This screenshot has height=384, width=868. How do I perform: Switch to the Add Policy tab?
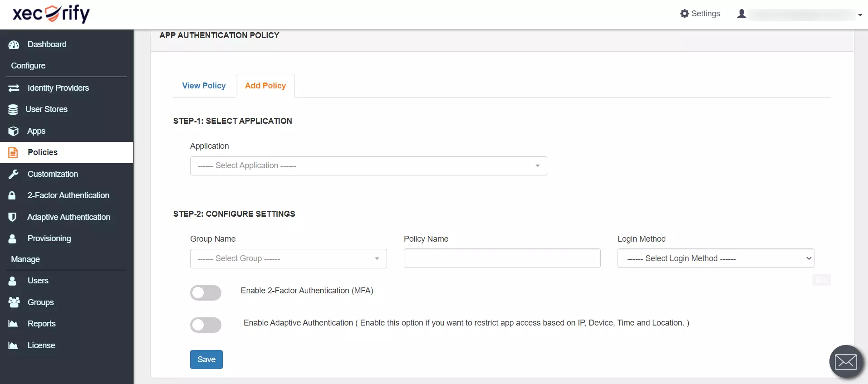[265, 86]
